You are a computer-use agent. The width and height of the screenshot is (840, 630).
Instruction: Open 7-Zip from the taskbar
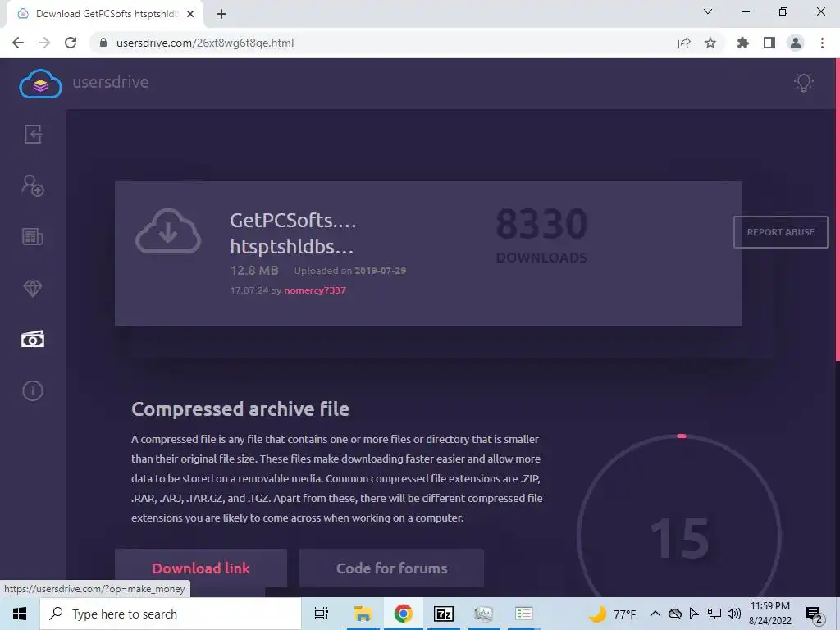click(x=444, y=614)
